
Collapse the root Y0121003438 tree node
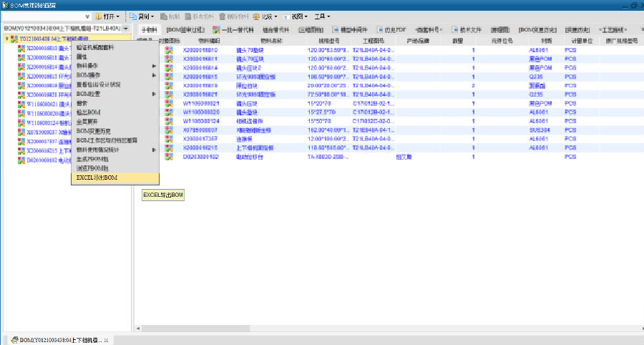[x=6, y=38]
